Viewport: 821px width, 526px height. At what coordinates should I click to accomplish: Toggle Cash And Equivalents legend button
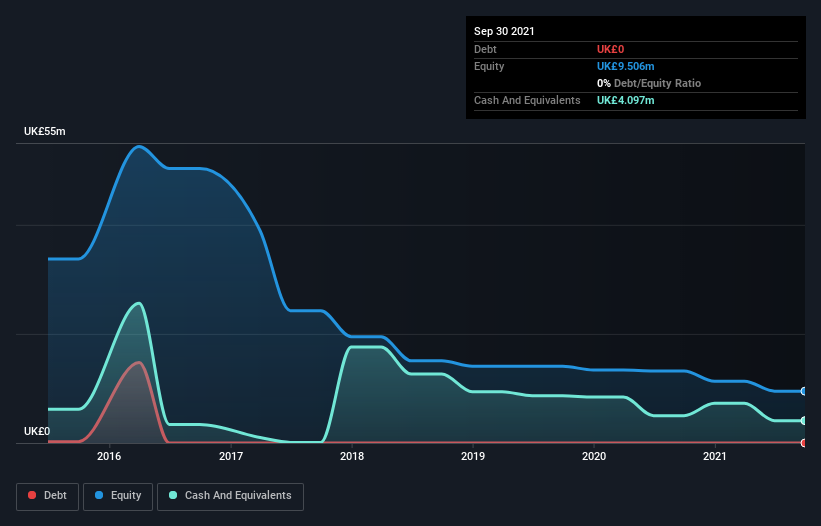pos(230,496)
